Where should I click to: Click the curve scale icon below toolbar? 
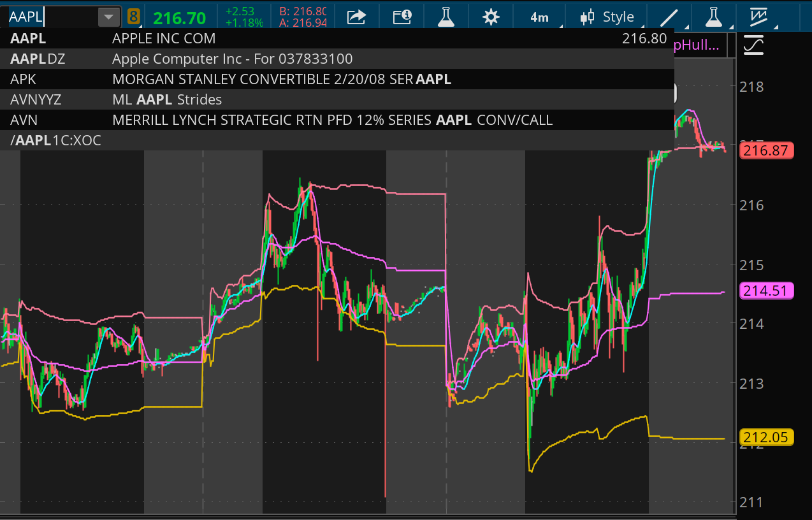point(753,46)
